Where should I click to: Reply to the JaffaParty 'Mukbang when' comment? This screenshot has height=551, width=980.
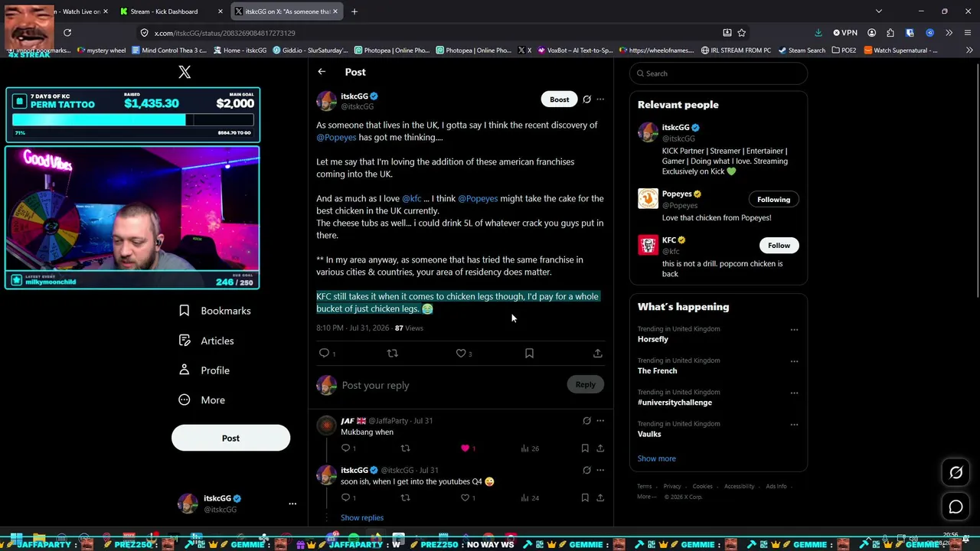pyautogui.click(x=345, y=448)
